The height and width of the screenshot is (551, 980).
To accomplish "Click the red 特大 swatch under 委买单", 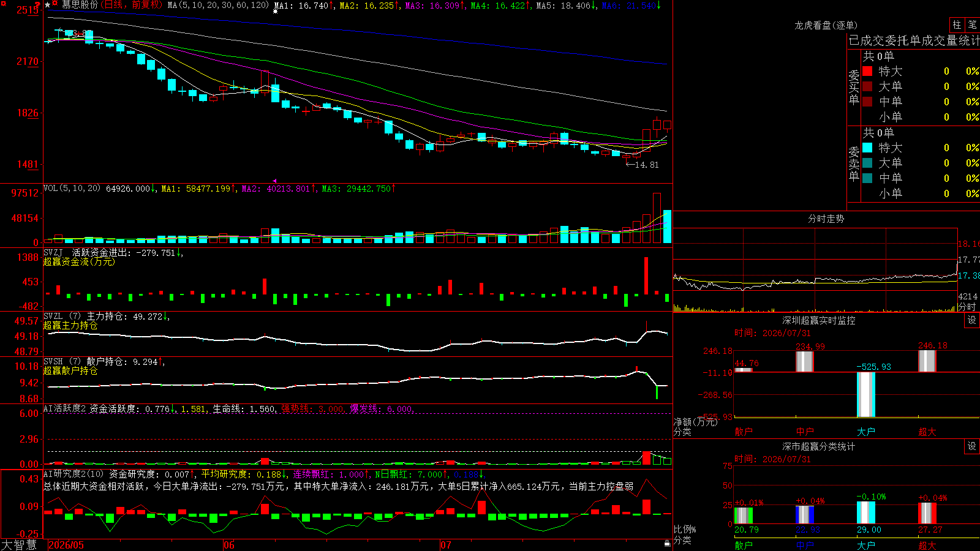I will coord(867,71).
